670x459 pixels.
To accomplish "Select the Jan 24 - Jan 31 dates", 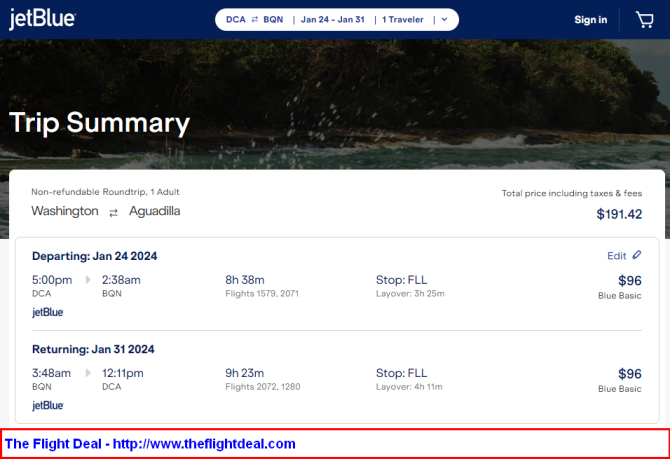I will point(332,20).
